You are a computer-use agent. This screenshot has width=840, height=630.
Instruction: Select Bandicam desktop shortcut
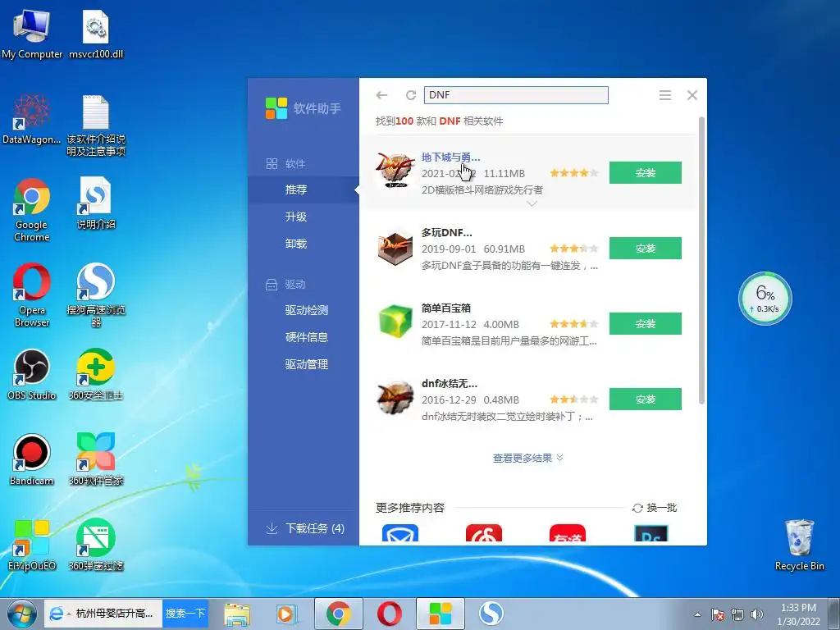click(32, 459)
